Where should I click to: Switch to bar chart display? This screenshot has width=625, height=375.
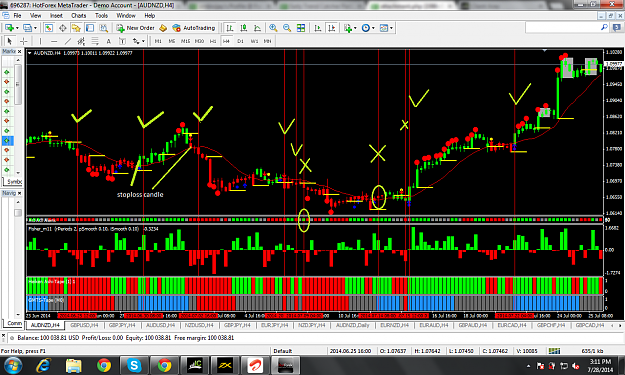230,28
